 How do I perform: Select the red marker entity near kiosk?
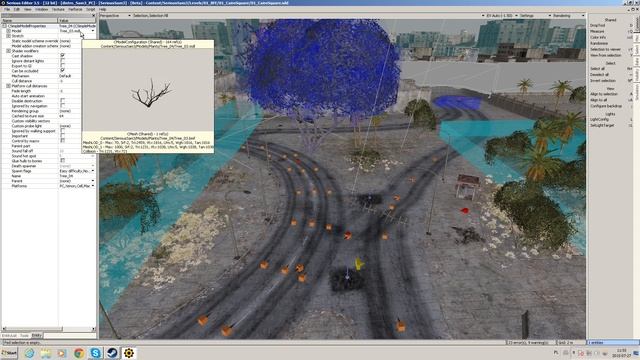pos(464,211)
